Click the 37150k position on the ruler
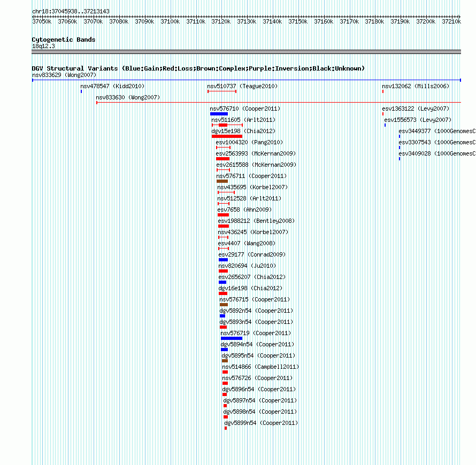Viewport: 476px width, 465px height. tap(298, 21)
